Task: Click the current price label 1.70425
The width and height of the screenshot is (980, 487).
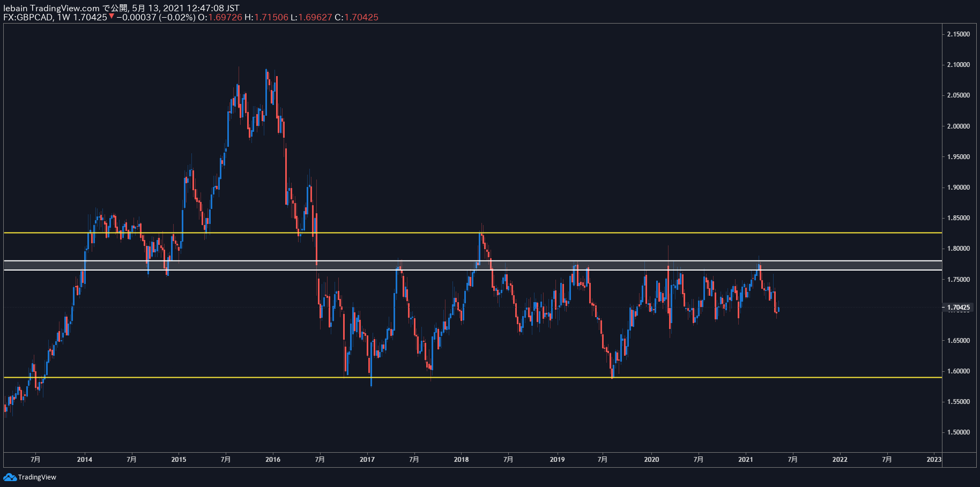Action: tap(958, 308)
